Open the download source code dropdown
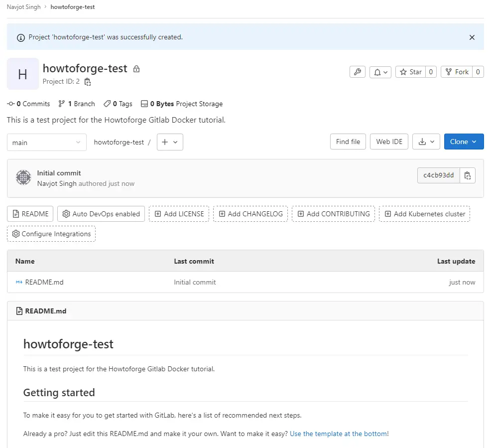This screenshot has width=490, height=448. (426, 142)
